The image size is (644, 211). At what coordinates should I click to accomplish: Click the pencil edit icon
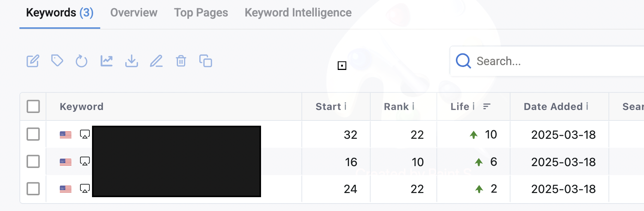(x=156, y=61)
